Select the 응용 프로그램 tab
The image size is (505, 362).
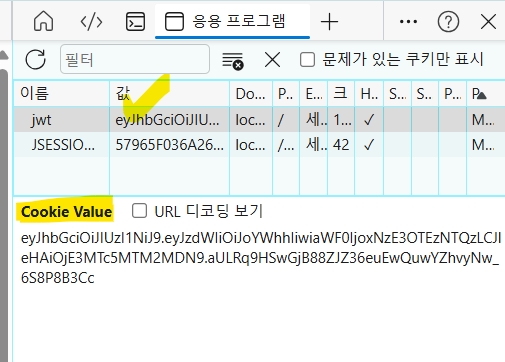(232, 21)
